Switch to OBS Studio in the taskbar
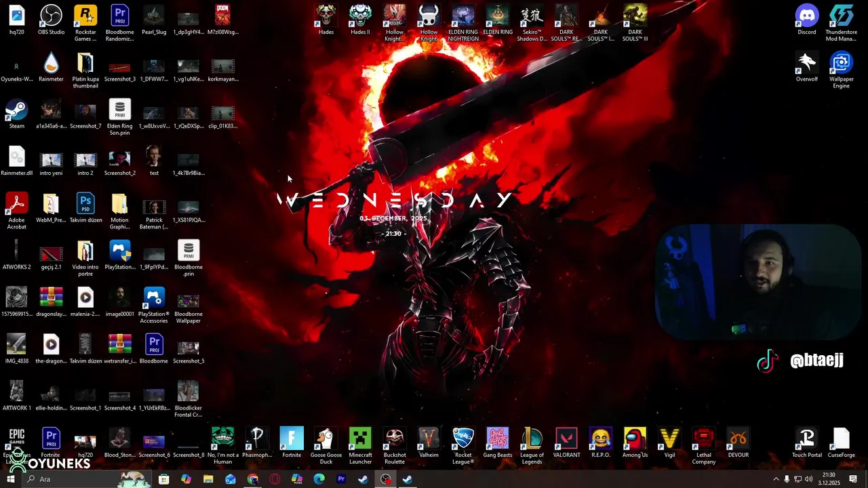 point(386,479)
